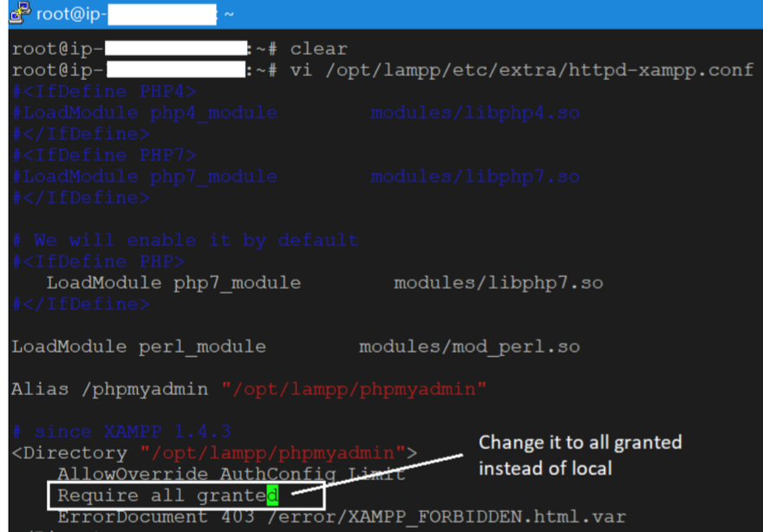Click the green cursor on 'granted'
Screen dimensions: 763x532
click(272, 496)
